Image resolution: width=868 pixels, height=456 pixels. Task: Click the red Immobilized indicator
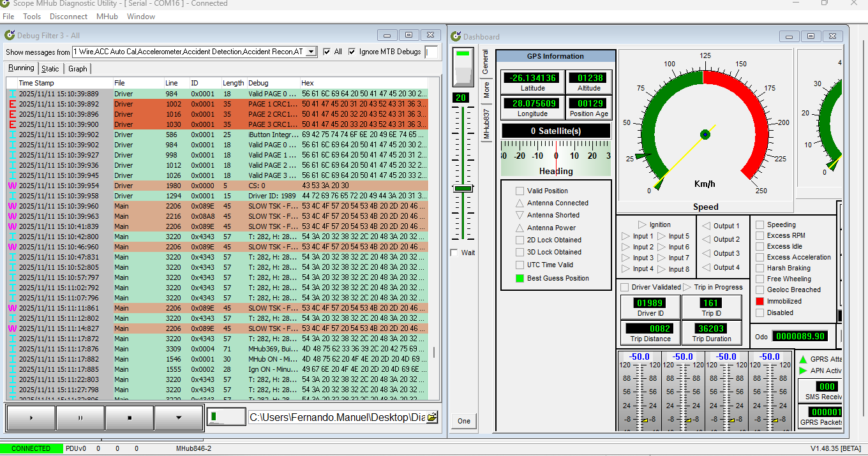pos(759,301)
